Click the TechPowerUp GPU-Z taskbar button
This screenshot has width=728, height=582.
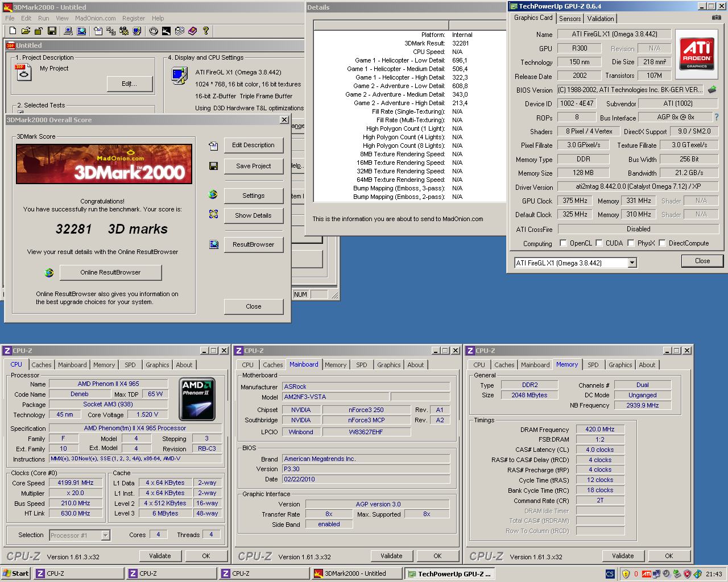(x=449, y=573)
